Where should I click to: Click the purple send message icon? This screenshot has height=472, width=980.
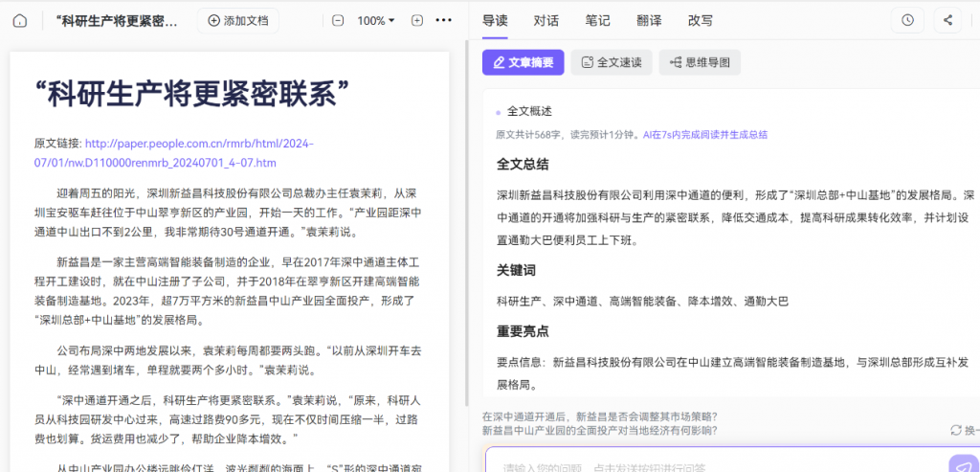[963, 465]
